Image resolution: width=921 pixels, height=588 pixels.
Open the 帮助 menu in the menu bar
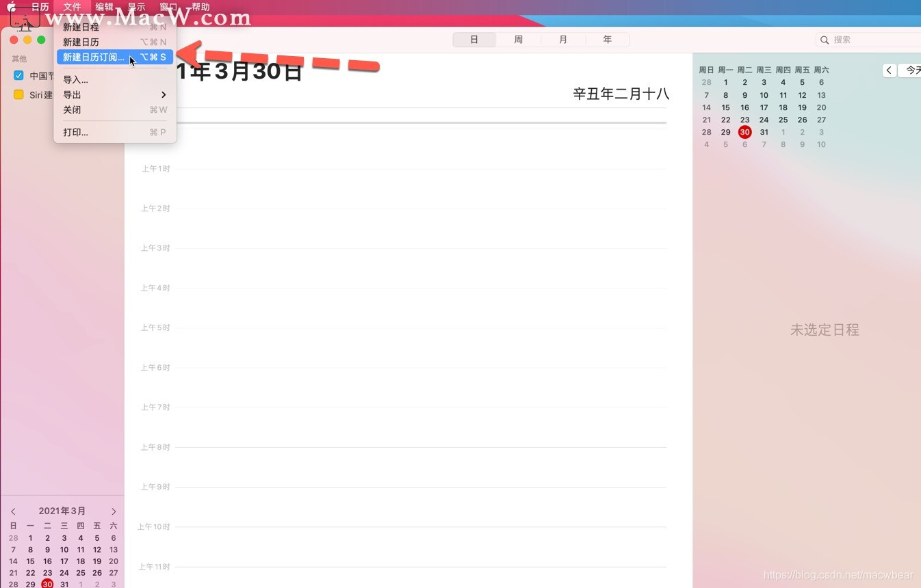click(200, 7)
